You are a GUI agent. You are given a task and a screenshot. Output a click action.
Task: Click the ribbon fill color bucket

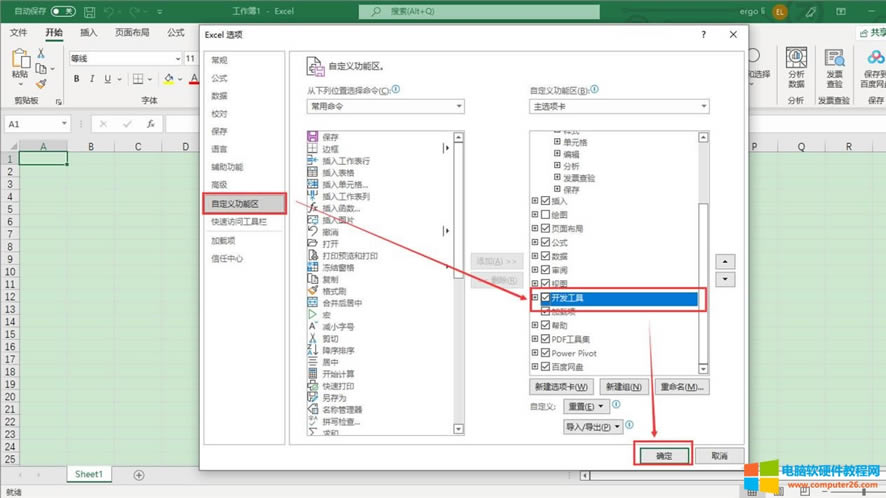tap(168, 79)
